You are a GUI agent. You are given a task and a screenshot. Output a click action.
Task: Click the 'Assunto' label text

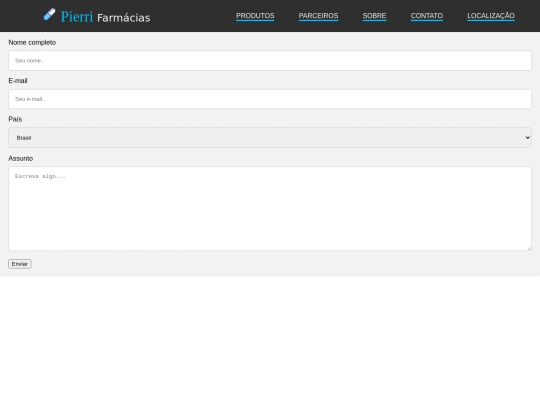point(21,158)
